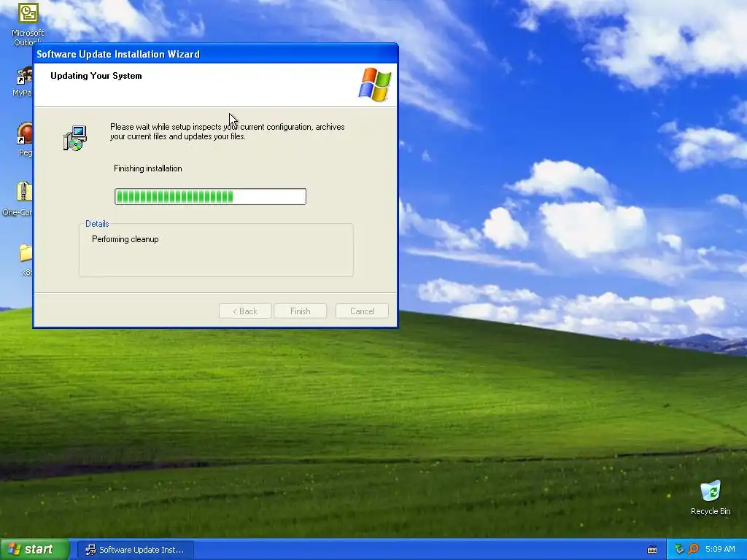Click the Safely Remove Hardware tray icon
The height and width of the screenshot is (560, 747).
tap(679, 549)
